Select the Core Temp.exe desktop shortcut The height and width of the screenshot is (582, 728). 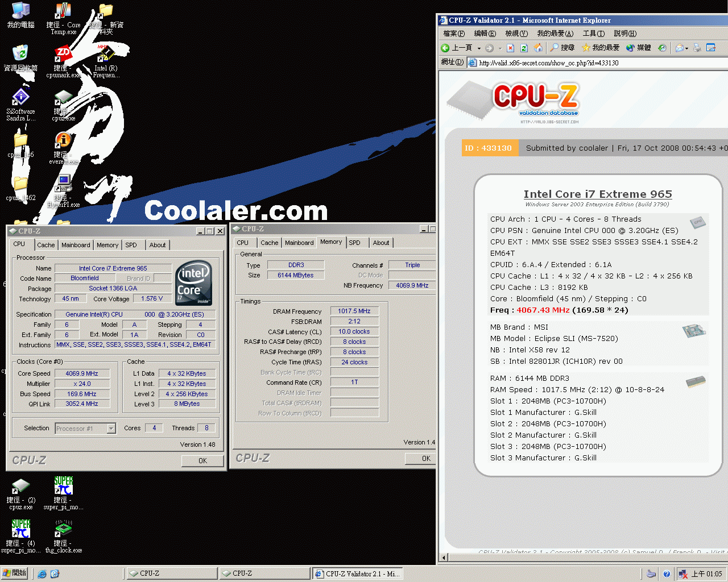coord(63,19)
